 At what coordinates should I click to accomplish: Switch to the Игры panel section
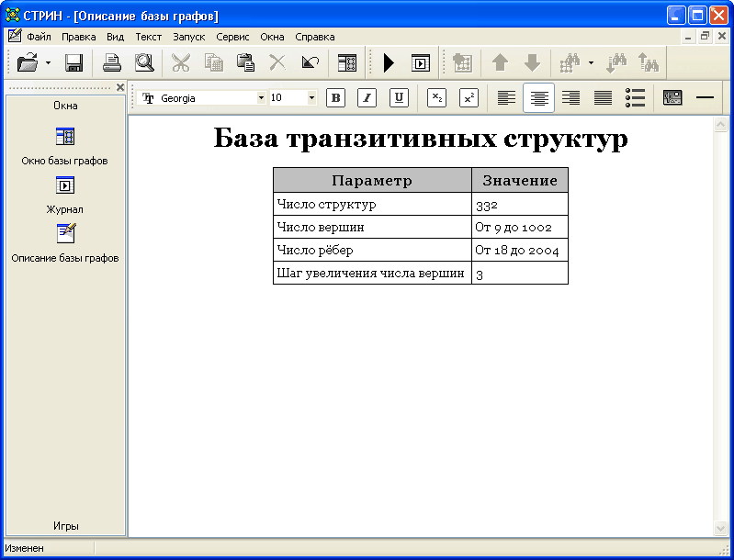[65, 526]
